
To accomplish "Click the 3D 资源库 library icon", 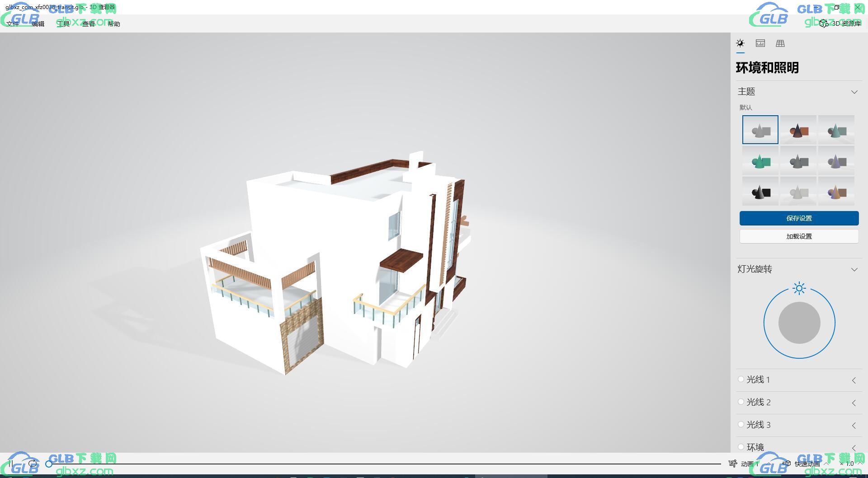I will coord(824,23).
